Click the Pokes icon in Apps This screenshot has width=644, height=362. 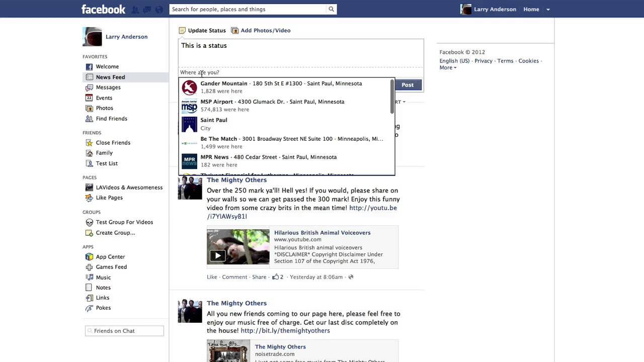[x=89, y=308]
